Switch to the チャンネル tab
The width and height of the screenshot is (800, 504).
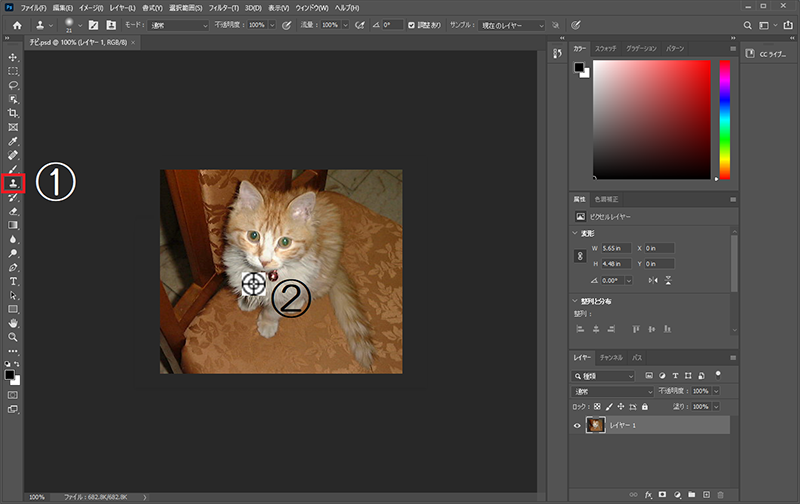pos(611,357)
